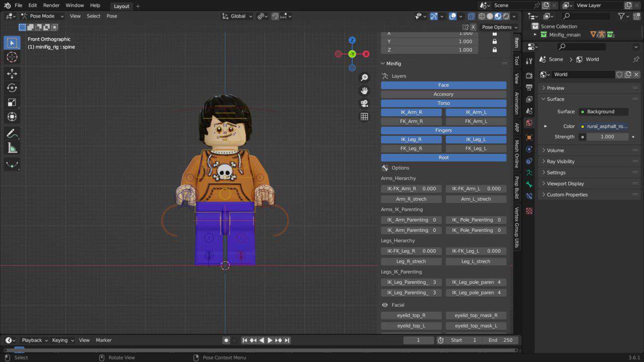This screenshot has height=362, width=644.
Task: Toggle the Accesory layer button
Action: [x=444, y=94]
